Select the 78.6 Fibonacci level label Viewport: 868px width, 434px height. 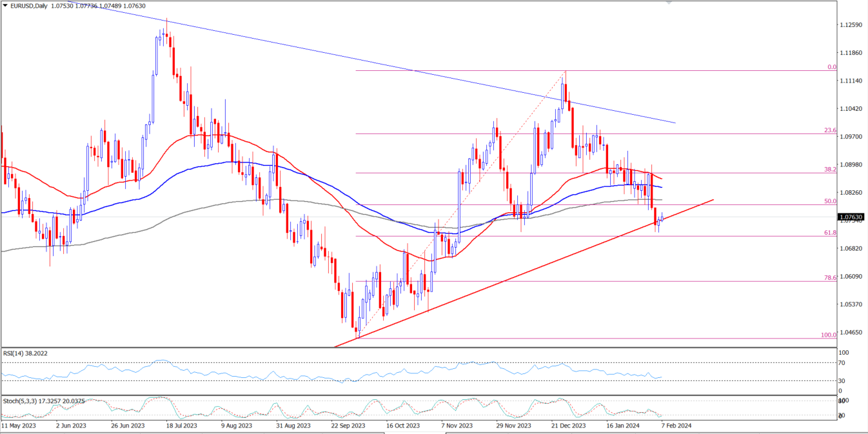(831, 277)
